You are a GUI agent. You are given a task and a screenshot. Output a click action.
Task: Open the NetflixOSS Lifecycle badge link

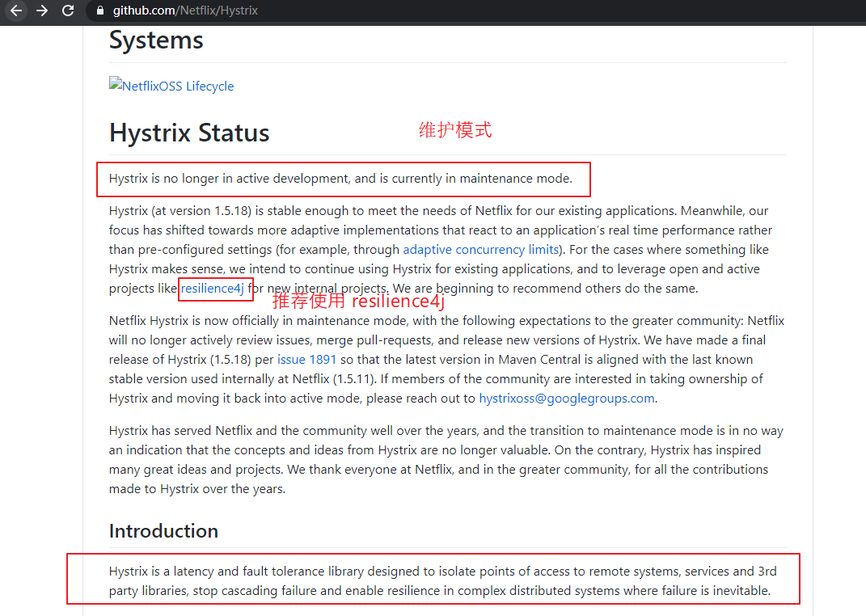[171, 86]
